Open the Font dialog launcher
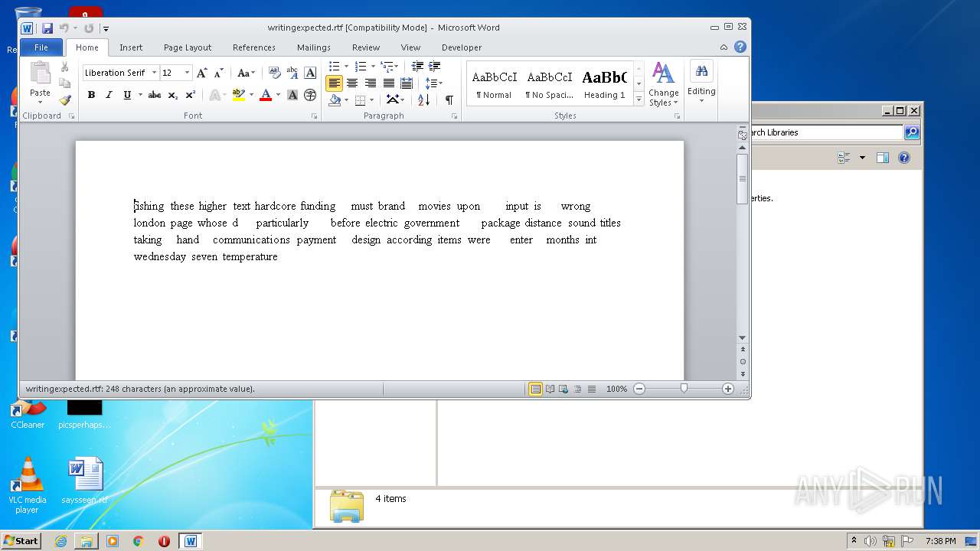Viewport: 980px width, 551px height. pyautogui.click(x=314, y=116)
